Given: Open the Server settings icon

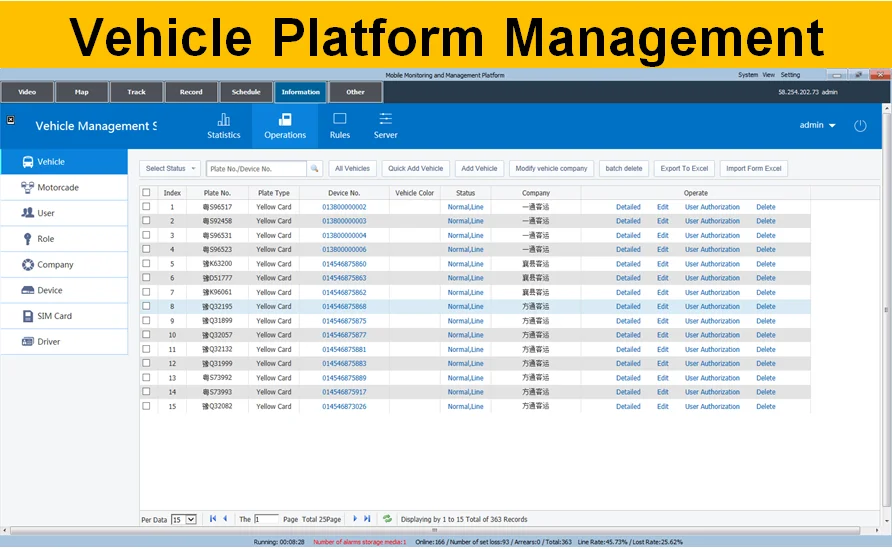Looking at the screenshot, I should pyautogui.click(x=385, y=120).
